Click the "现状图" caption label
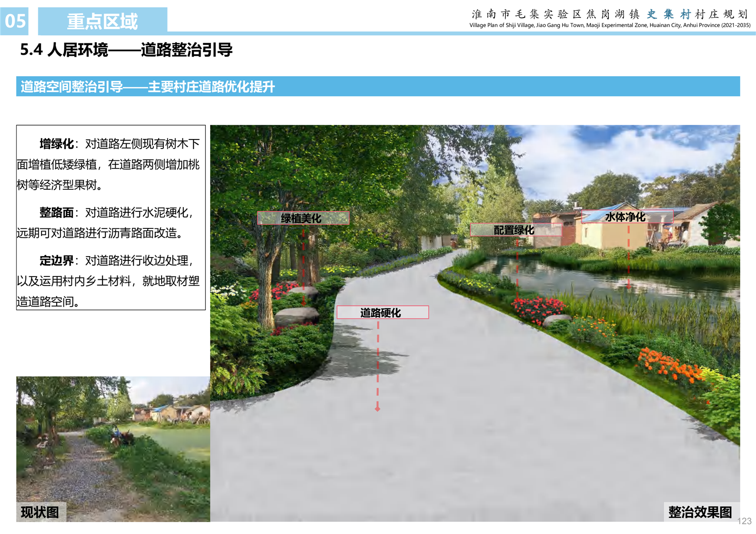This screenshot has width=756, height=534. [x=40, y=512]
